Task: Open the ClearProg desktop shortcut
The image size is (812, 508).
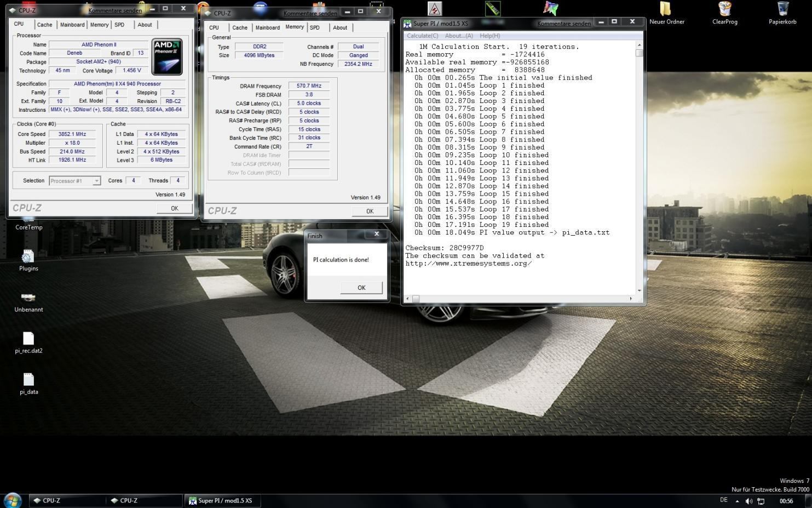Action: click(724, 13)
